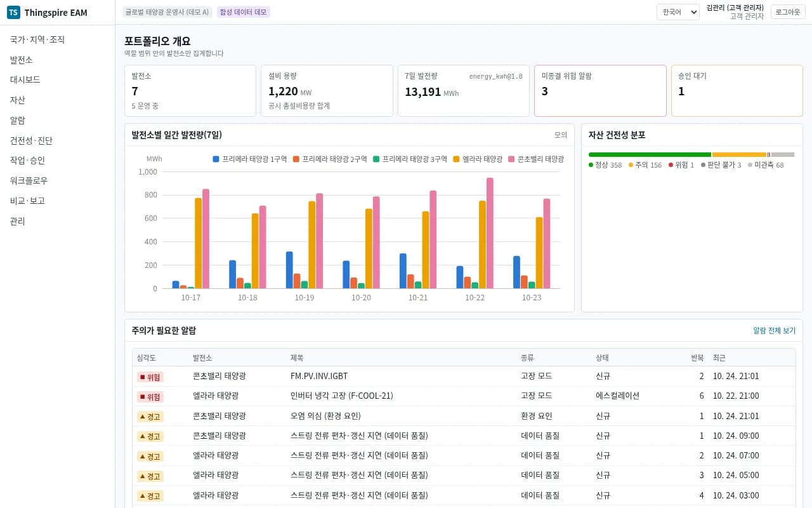Click the 판단 불가 3 legend item
The width and height of the screenshot is (812, 508).
click(x=721, y=165)
